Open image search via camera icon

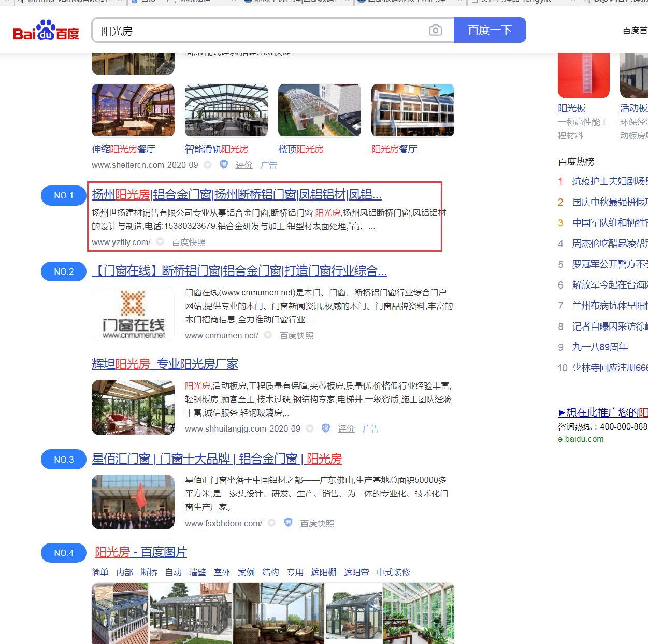[x=436, y=31]
